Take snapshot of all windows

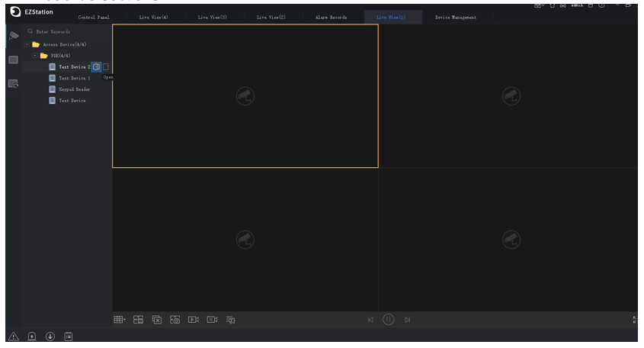175,320
